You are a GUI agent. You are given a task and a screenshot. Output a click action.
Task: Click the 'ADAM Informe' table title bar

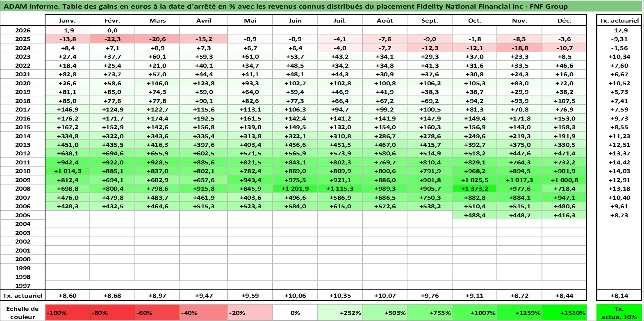321,6
